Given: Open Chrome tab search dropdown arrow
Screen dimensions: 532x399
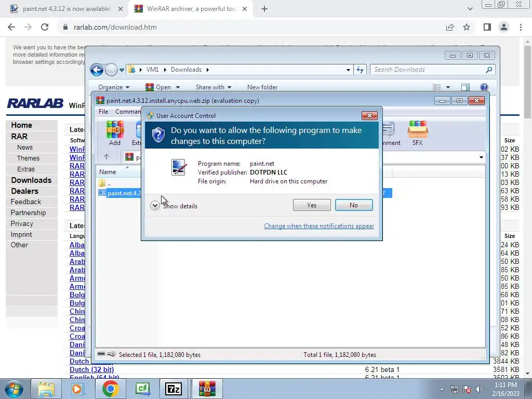Looking at the screenshot, I should click(x=470, y=9).
